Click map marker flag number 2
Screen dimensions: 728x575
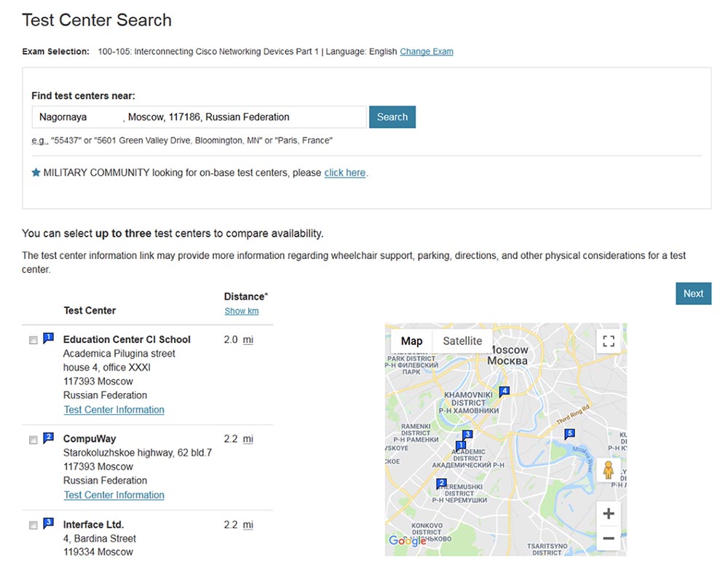click(x=442, y=483)
